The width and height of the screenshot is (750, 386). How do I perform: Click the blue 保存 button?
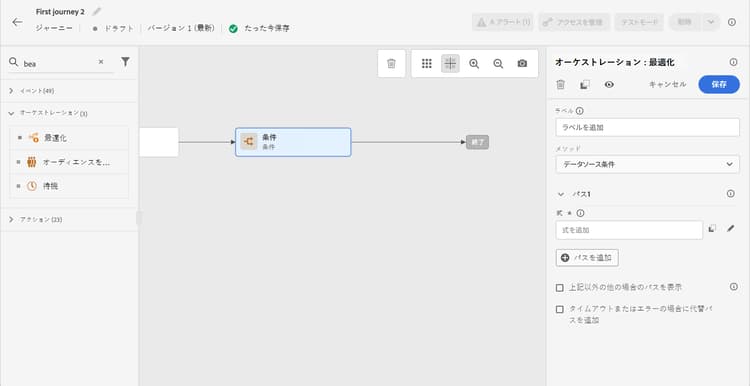coord(719,84)
